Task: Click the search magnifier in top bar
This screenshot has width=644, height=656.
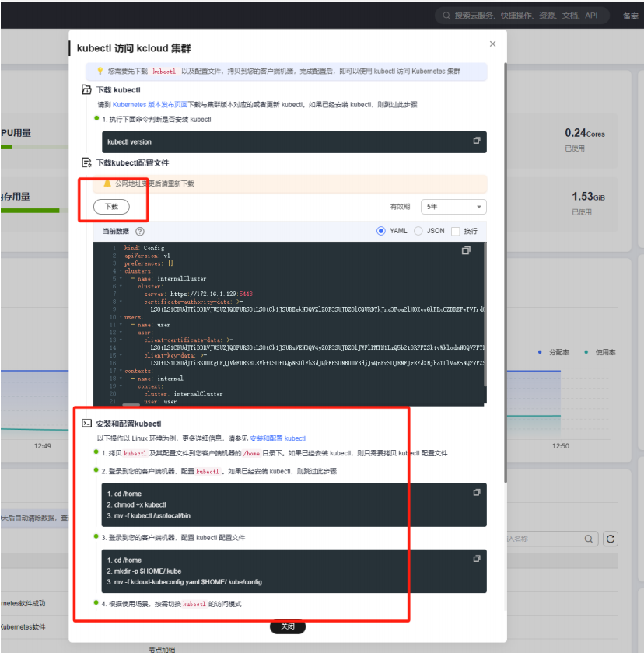Action: (446, 16)
